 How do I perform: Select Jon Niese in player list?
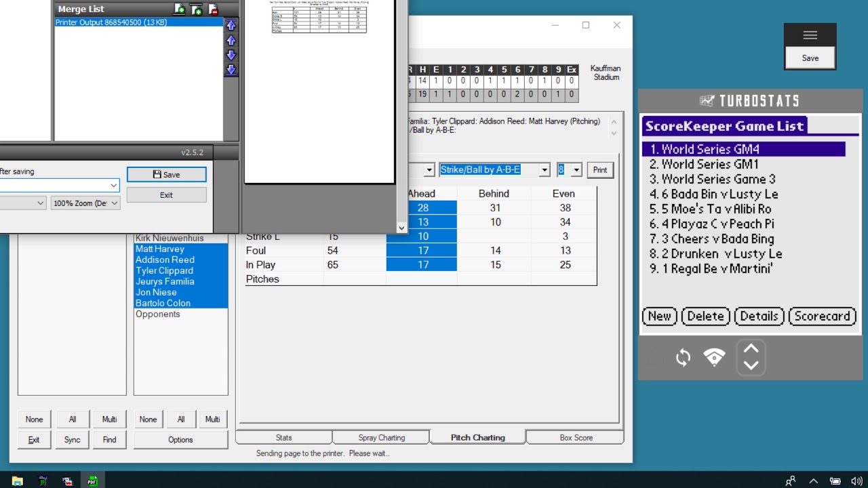click(181, 292)
